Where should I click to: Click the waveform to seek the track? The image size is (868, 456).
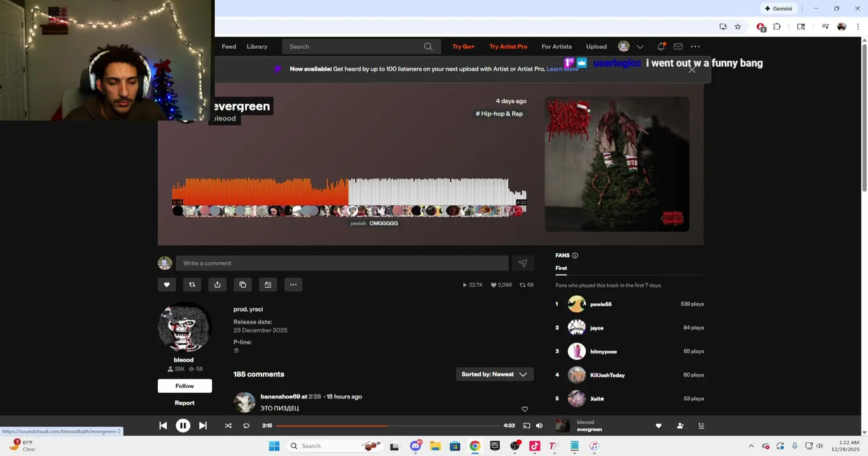[x=349, y=192]
